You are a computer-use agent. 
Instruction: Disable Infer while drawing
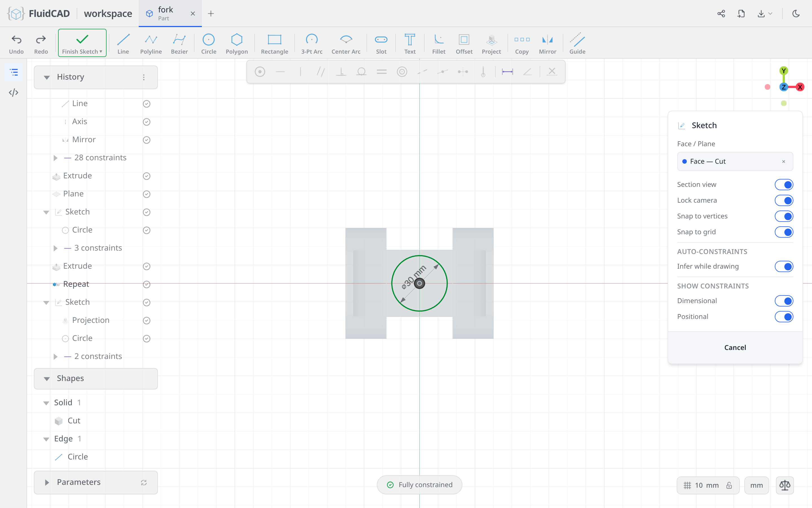click(x=784, y=266)
